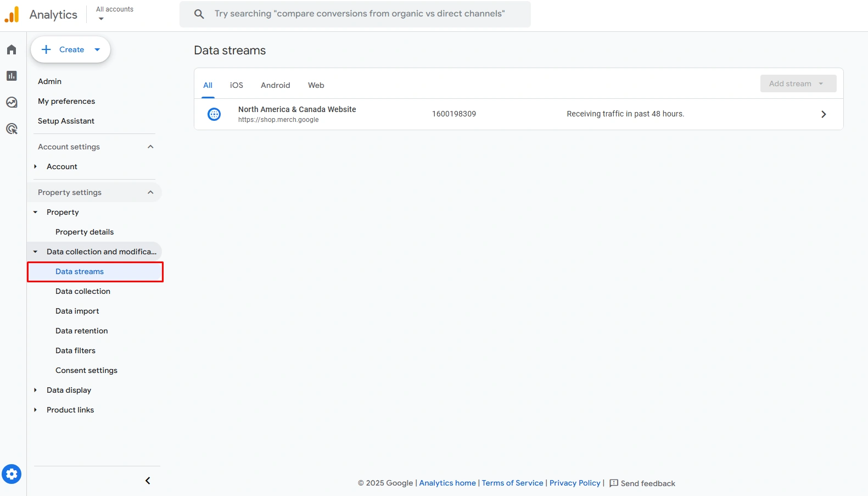Expand the Account tree item
The image size is (868, 496).
tap(36, 166)
